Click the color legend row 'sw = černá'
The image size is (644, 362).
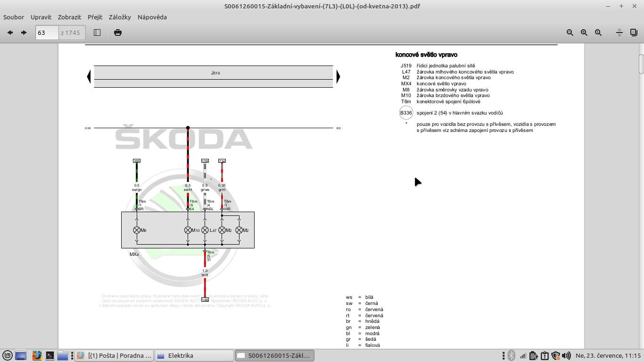click(x=362, y=304)
